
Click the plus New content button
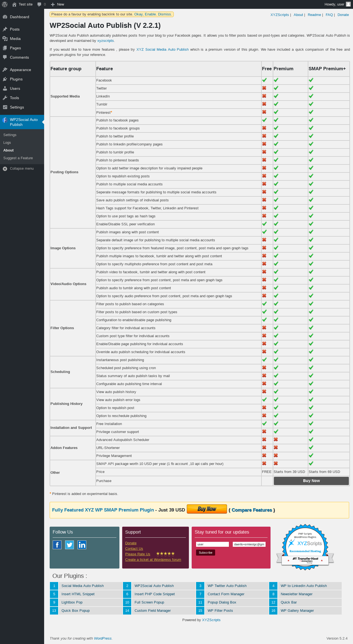point(53,4)
